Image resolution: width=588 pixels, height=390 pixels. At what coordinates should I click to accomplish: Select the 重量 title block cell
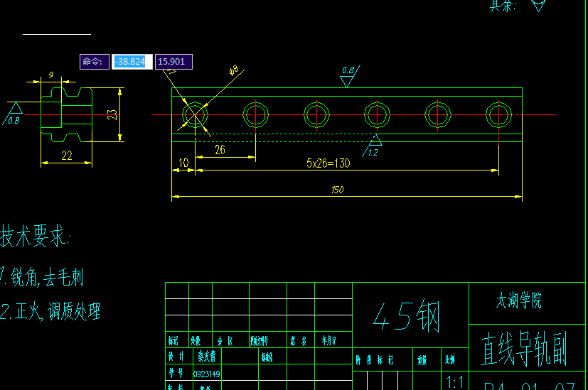422,360
